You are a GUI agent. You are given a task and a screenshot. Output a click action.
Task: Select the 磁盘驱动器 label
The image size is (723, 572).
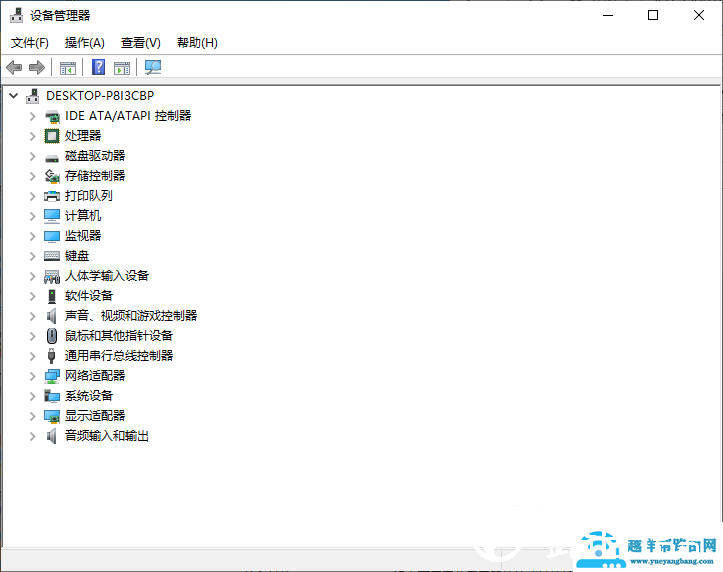pos(95,156)
